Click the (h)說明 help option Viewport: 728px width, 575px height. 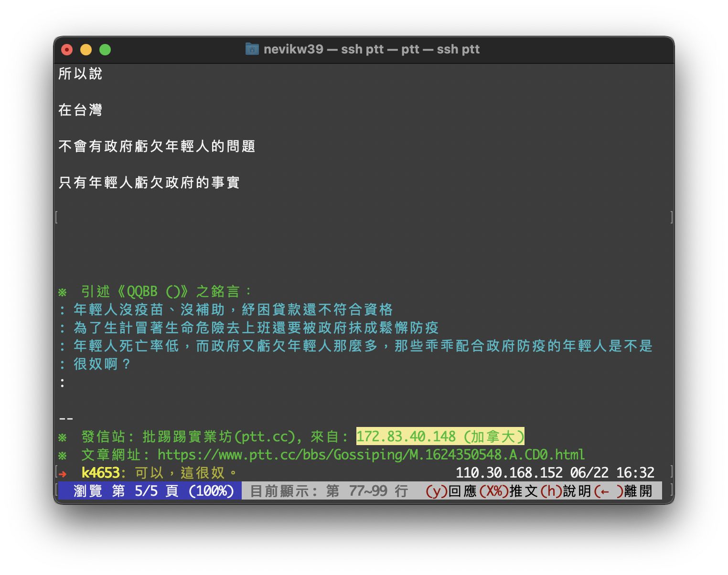pyautogui.click(x=566, y=491)
